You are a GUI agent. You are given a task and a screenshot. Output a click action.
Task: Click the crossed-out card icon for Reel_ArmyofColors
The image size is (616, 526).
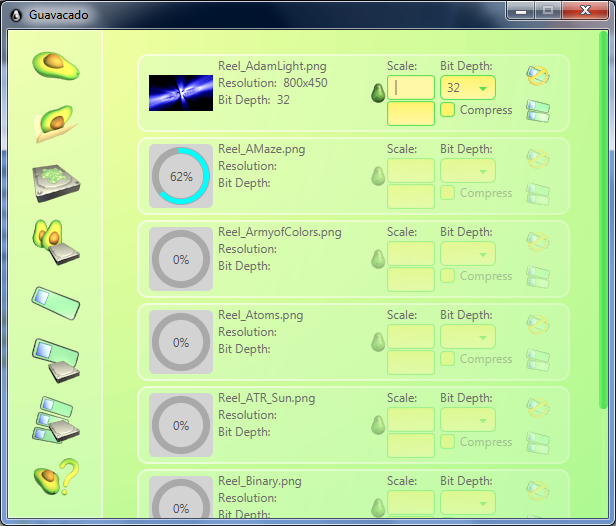click(538, 241)
